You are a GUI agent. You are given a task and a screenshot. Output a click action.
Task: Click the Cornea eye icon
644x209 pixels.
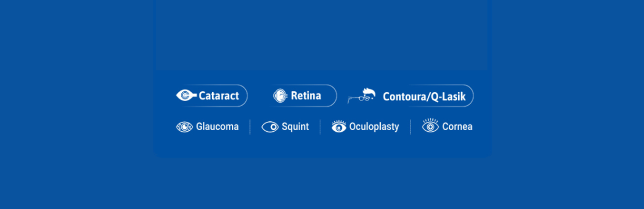coord(431,126)
